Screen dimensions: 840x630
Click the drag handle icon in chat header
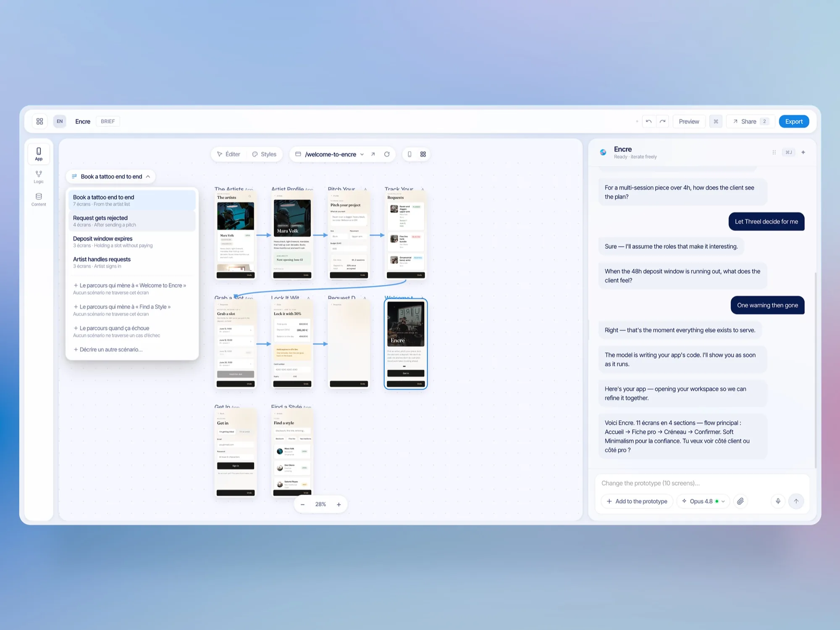774,153
